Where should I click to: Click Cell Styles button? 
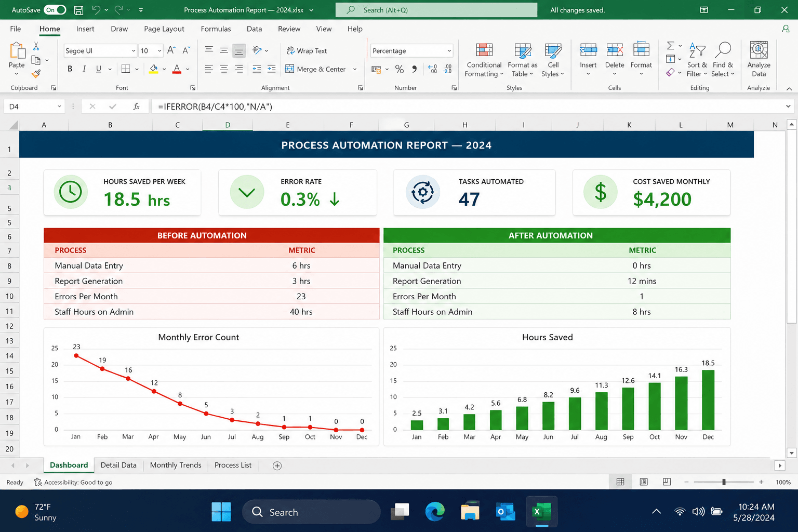point(553,59)
